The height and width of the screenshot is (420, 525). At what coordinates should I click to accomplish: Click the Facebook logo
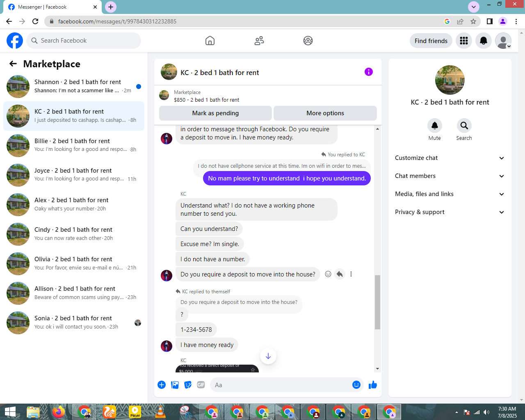click(15, 41)
